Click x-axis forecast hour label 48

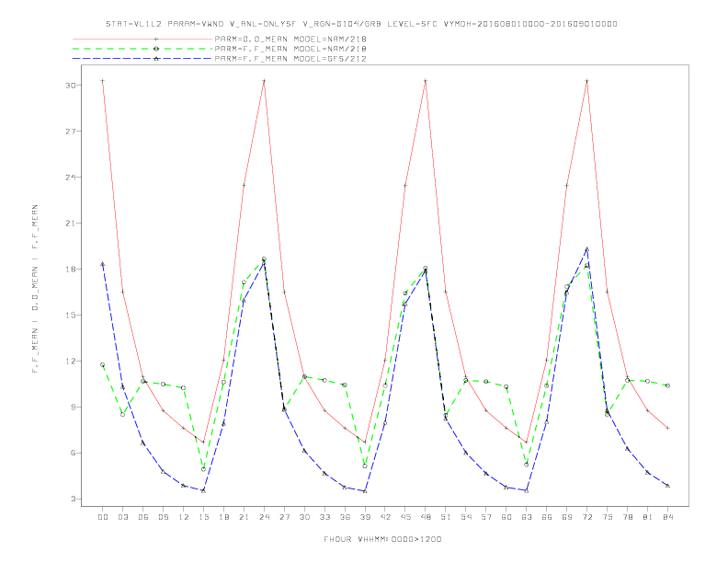click(x=426, y=517)
